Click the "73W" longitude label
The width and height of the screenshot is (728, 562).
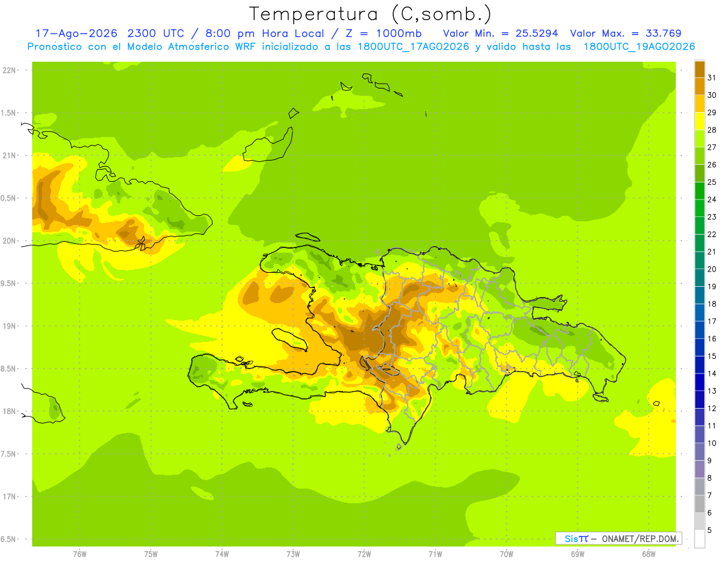click(x=293, y=554)
